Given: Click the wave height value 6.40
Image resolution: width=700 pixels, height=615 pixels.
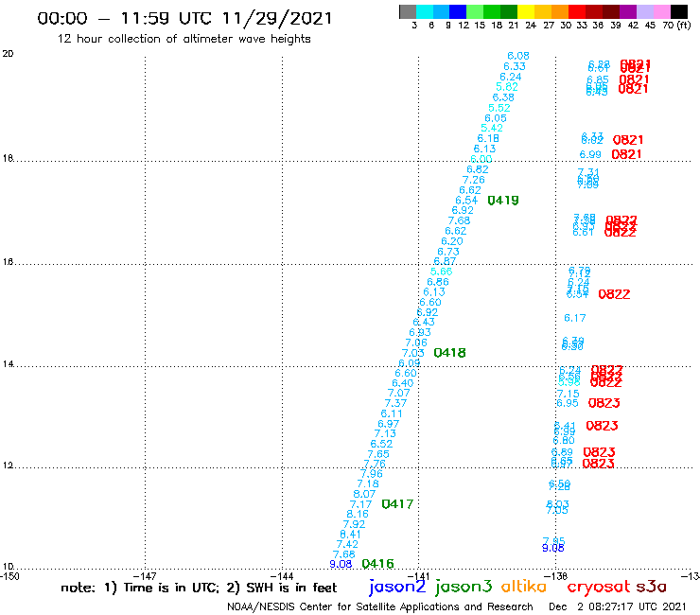Looking at the screenshot, I should pos(403,383).
